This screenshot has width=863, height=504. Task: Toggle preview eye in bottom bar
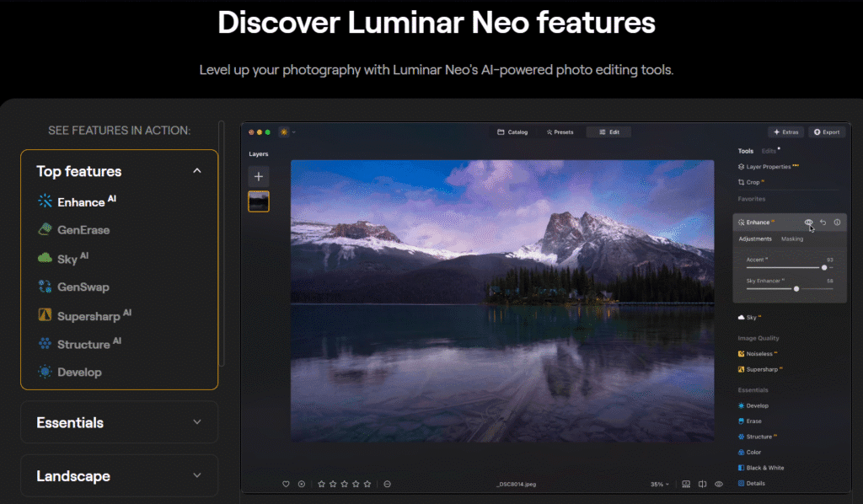pos(719,484)
